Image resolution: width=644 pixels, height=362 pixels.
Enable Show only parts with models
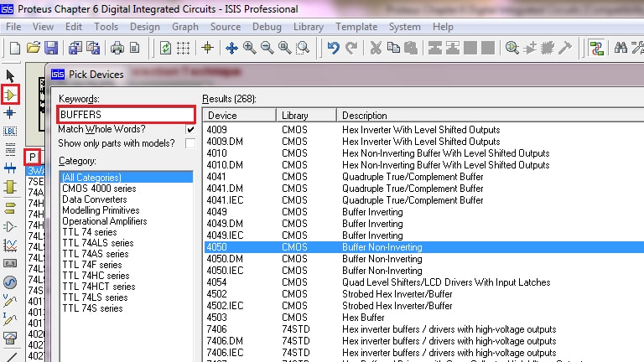click(190, 144)
